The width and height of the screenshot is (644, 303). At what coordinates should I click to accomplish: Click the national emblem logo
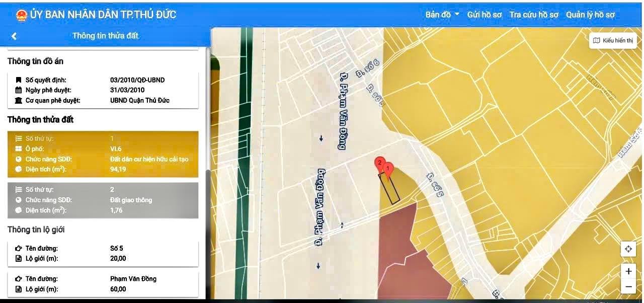[21, 15]
